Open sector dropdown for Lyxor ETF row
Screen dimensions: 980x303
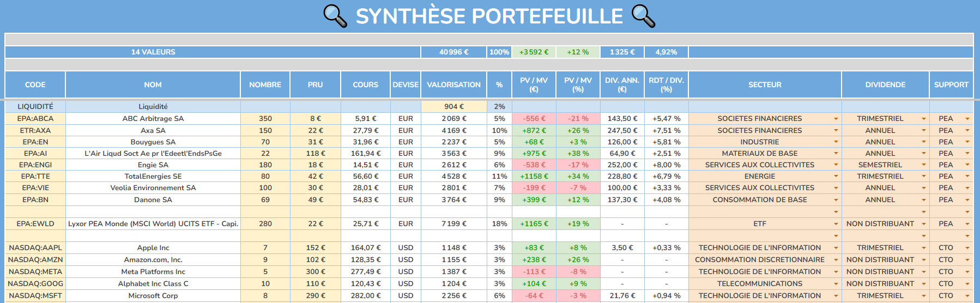coord(836,224)
